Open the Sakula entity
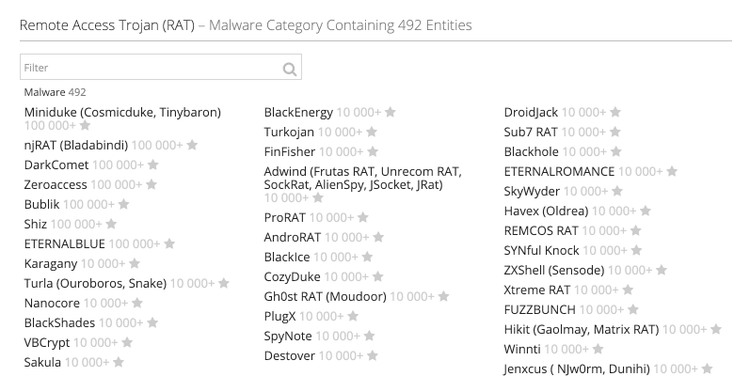750x392 pixels. point(43,362)
